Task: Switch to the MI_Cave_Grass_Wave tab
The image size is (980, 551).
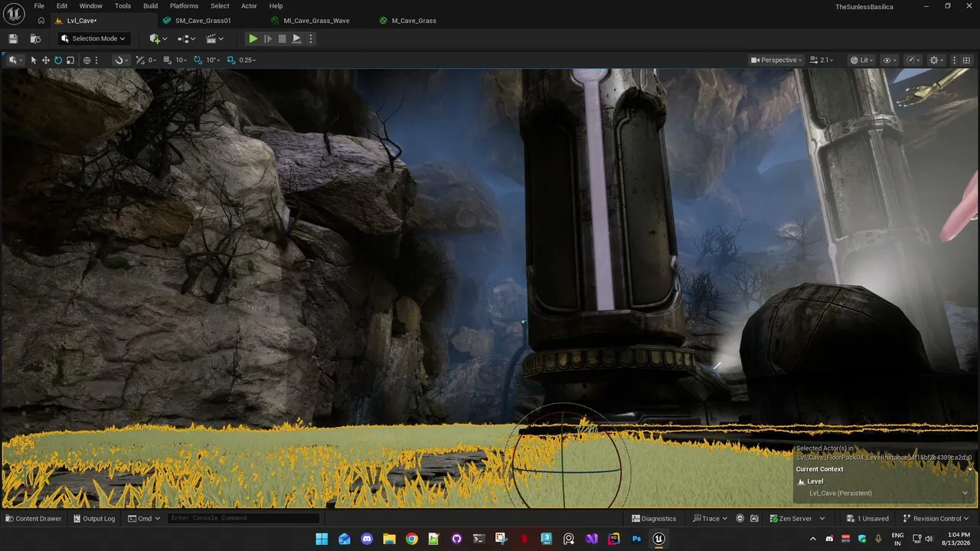Action: coord(316,21)
